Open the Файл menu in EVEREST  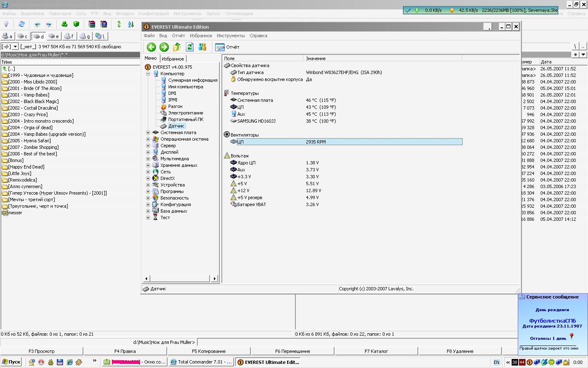(x=149, y=36)
